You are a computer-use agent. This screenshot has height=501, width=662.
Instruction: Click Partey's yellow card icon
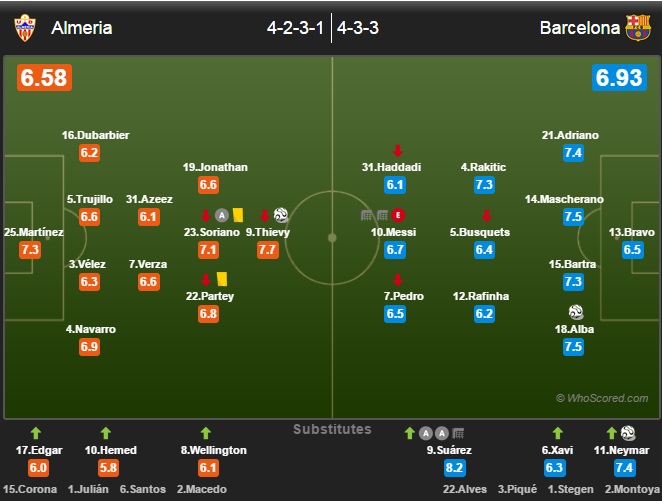coord(222,279)
